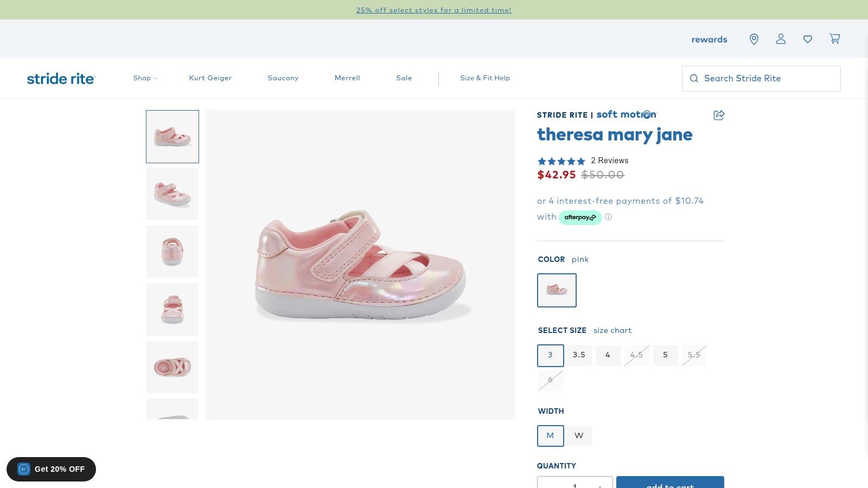Open the Get 20% OFF chat widget
This screenshot has height=488, width=868.
[x=52, y=469]
